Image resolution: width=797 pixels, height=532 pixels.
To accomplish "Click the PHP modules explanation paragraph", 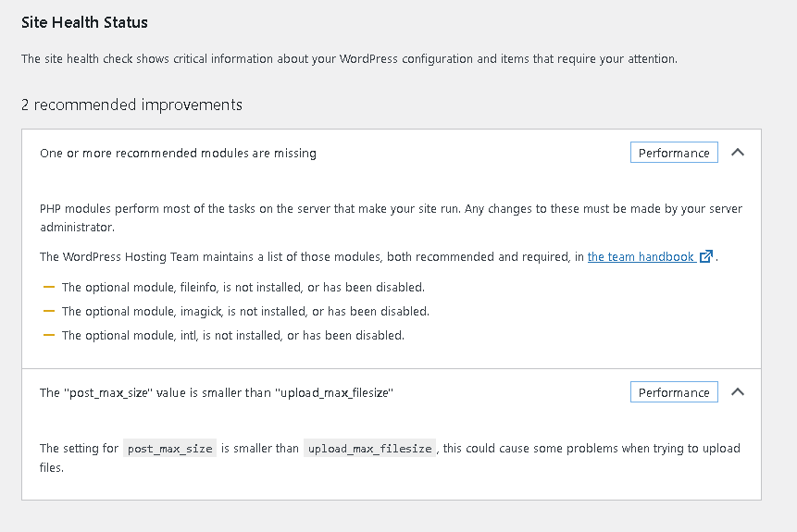I will (391, 217).
